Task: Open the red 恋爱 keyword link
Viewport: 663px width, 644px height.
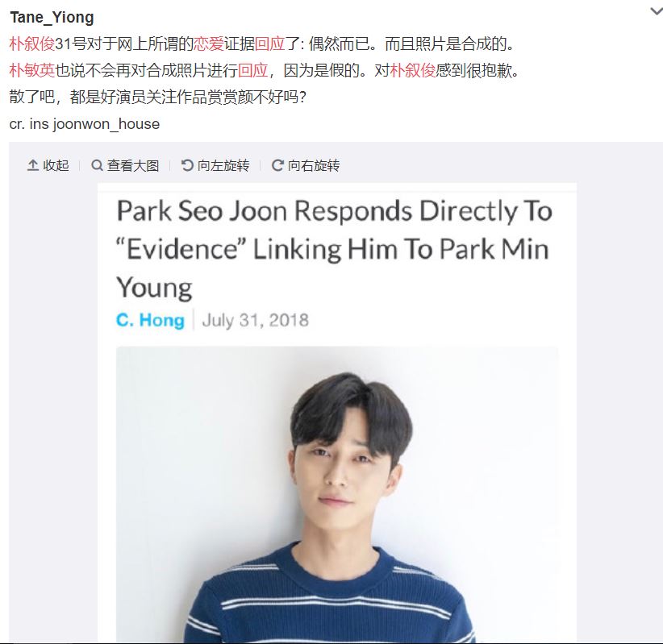Action: 208,44
